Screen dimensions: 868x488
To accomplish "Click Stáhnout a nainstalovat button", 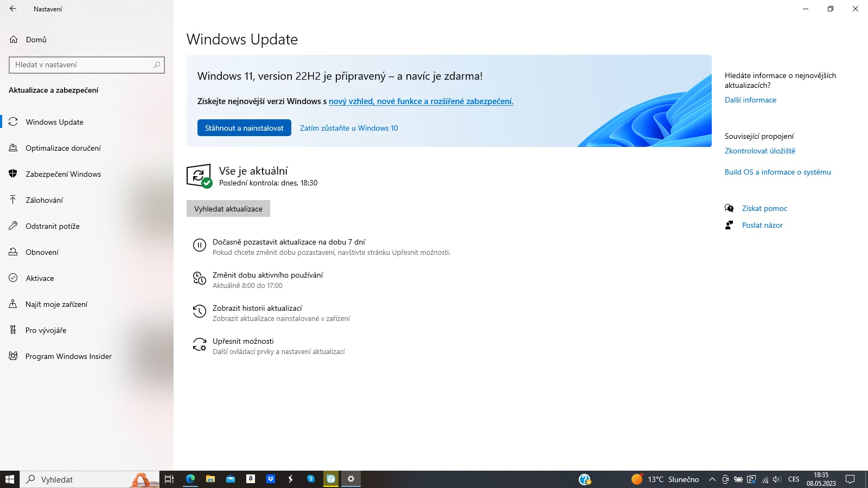I will [x=244, y=128].
